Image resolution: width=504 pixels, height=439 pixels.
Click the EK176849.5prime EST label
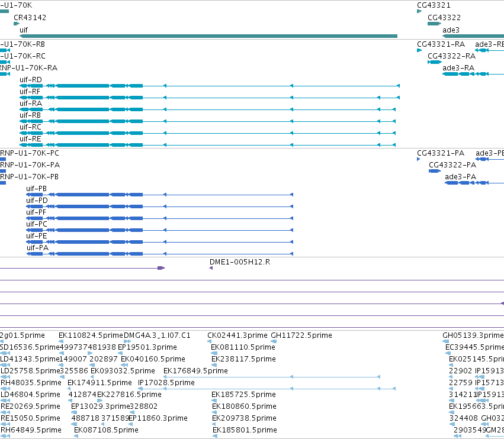[196, 371]
